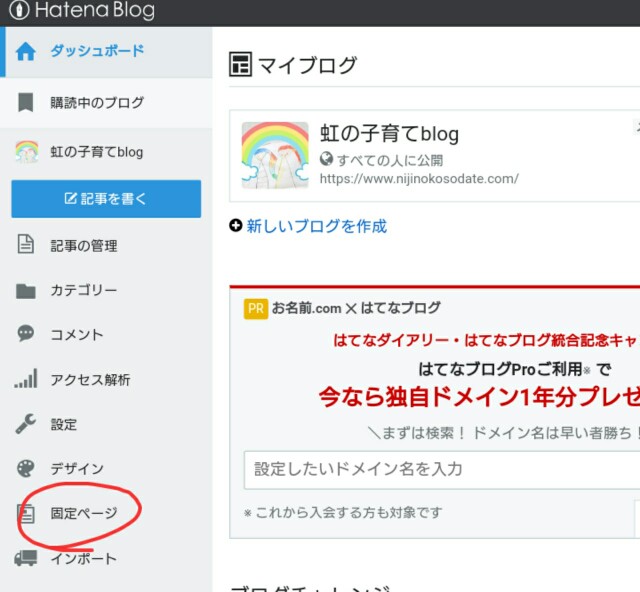Click the speech bubble コメント icon
Viewport: 640px width, 592px height.
point(25,333)
